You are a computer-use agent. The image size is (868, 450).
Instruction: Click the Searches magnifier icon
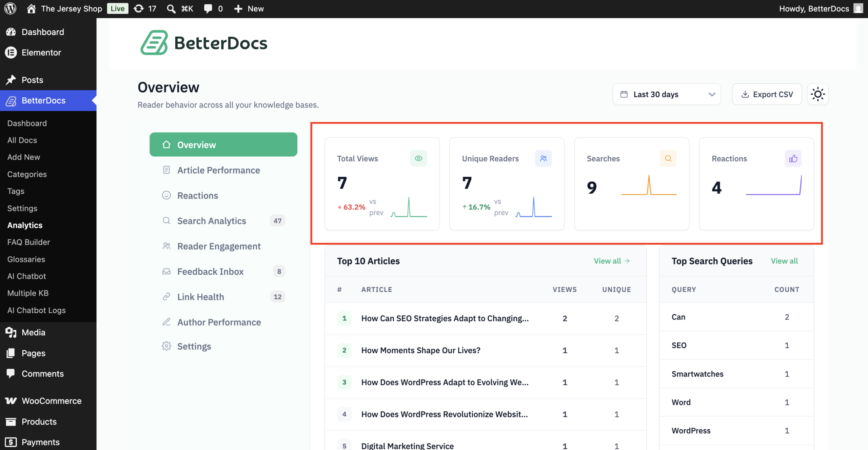[x=668, y=158]
